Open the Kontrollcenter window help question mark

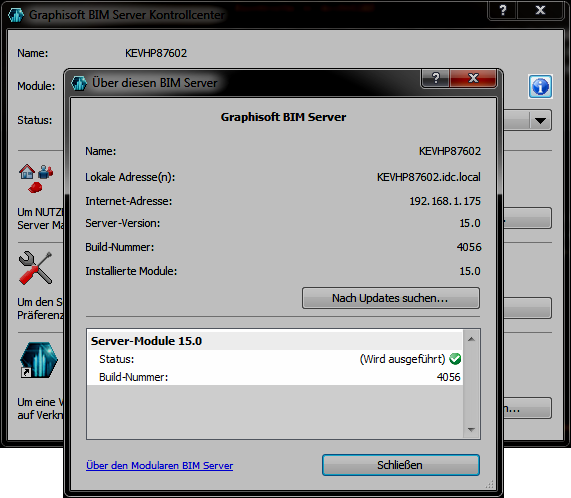[503, 10]
